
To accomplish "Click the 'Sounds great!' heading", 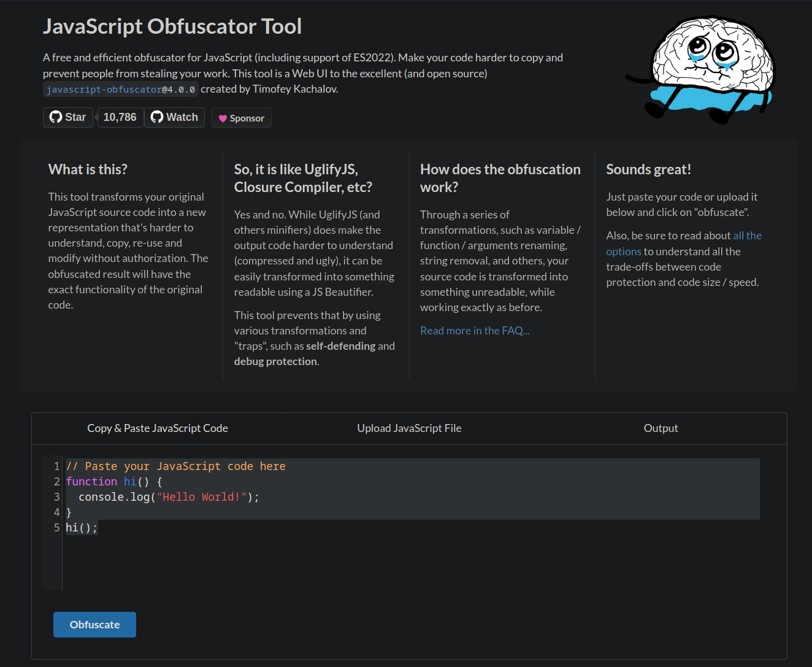I will pos(648,169).
